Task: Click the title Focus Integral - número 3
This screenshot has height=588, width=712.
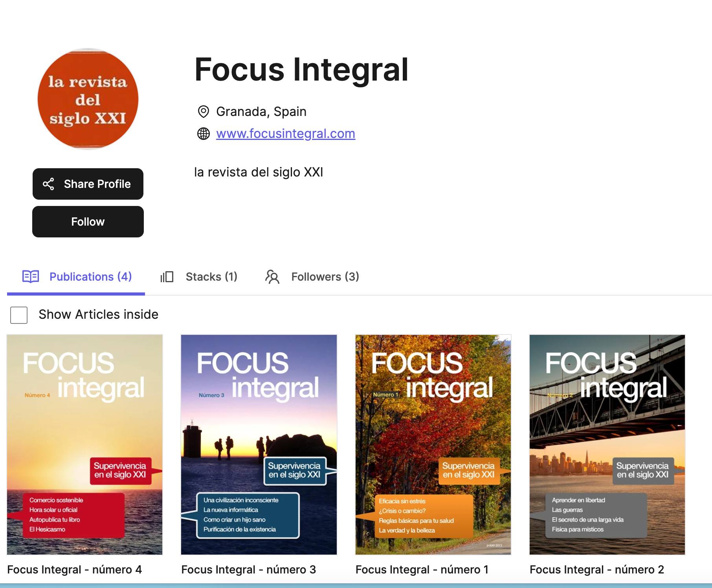Action: tap(248, 570)
